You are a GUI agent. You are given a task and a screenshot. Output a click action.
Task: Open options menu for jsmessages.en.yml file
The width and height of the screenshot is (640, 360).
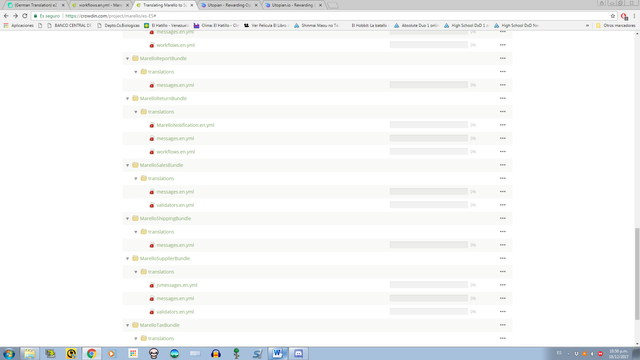pyautogui.click(x=502, y=285)
